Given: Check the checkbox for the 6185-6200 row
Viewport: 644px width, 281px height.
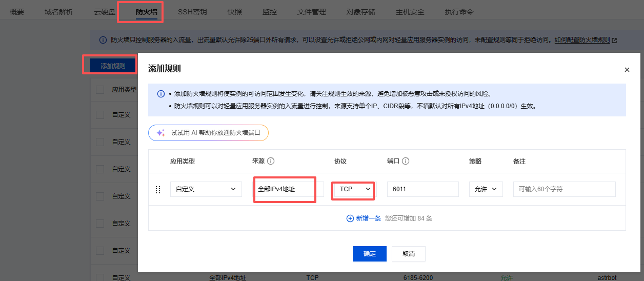Looking at the screenshot, I should 100,277.
